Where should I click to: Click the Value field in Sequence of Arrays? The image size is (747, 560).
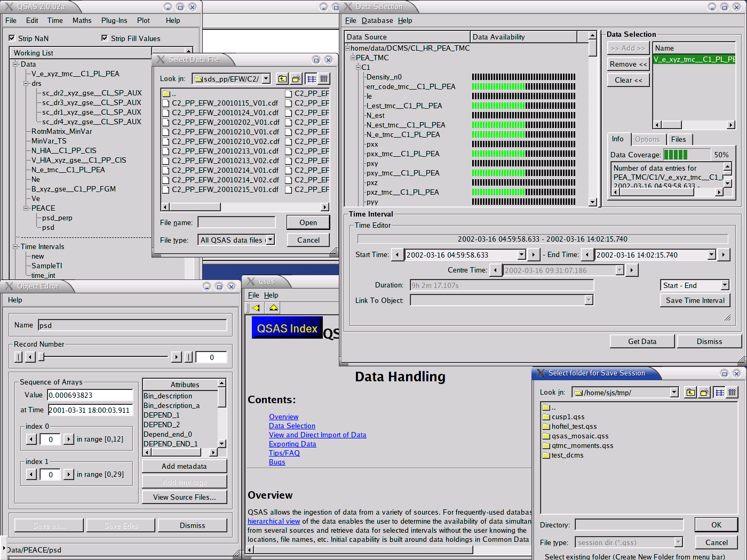[90, 395]
